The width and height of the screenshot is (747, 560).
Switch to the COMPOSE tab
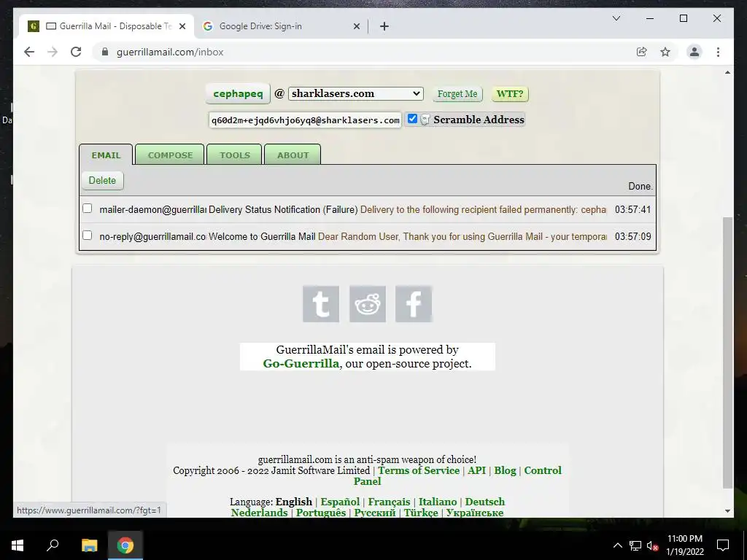[170, 155]
